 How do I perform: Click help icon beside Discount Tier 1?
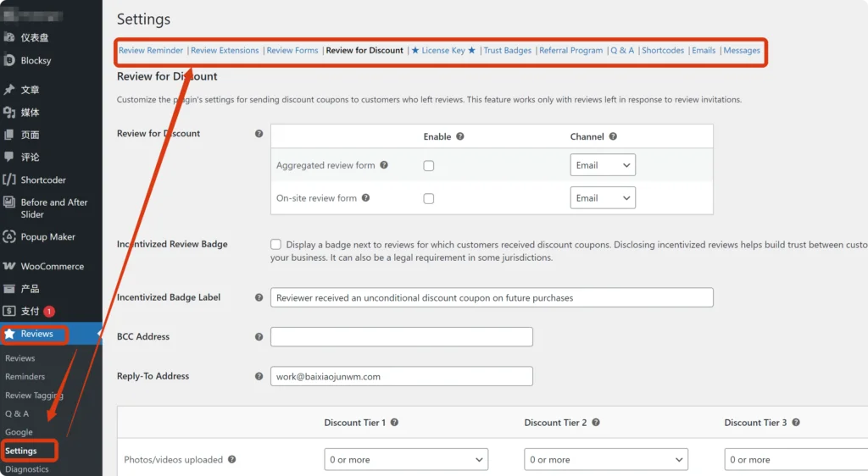point(394,423)
